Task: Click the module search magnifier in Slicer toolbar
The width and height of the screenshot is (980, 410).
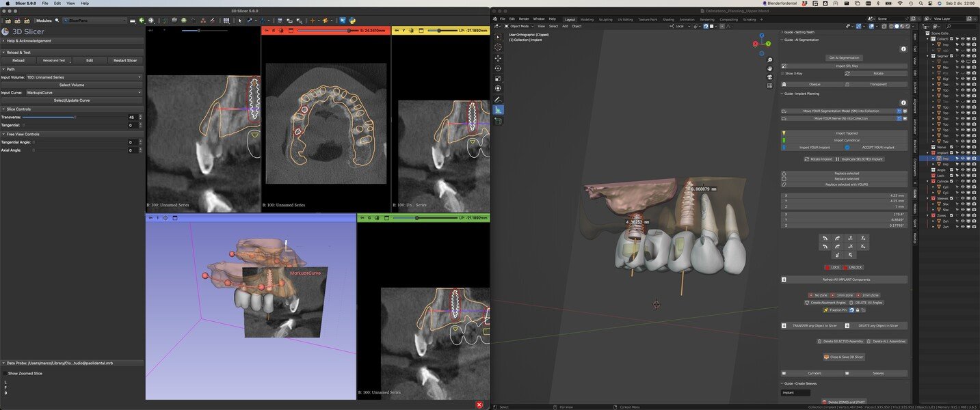Action: point(57,20)
